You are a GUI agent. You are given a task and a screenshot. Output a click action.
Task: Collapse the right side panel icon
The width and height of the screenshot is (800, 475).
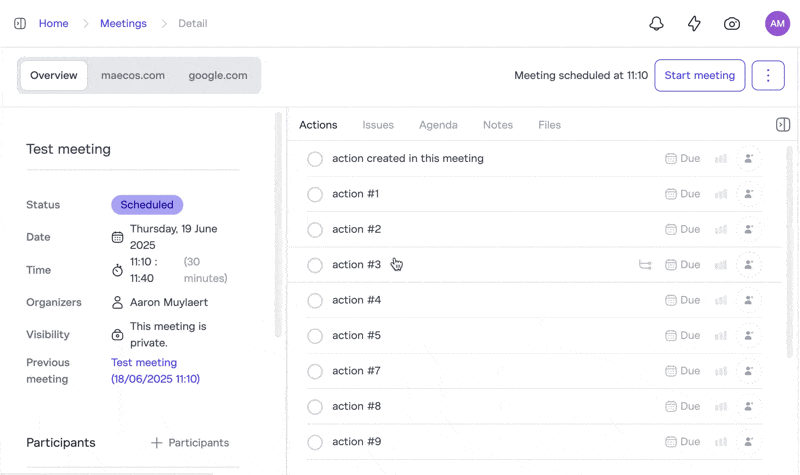[783, 125]
